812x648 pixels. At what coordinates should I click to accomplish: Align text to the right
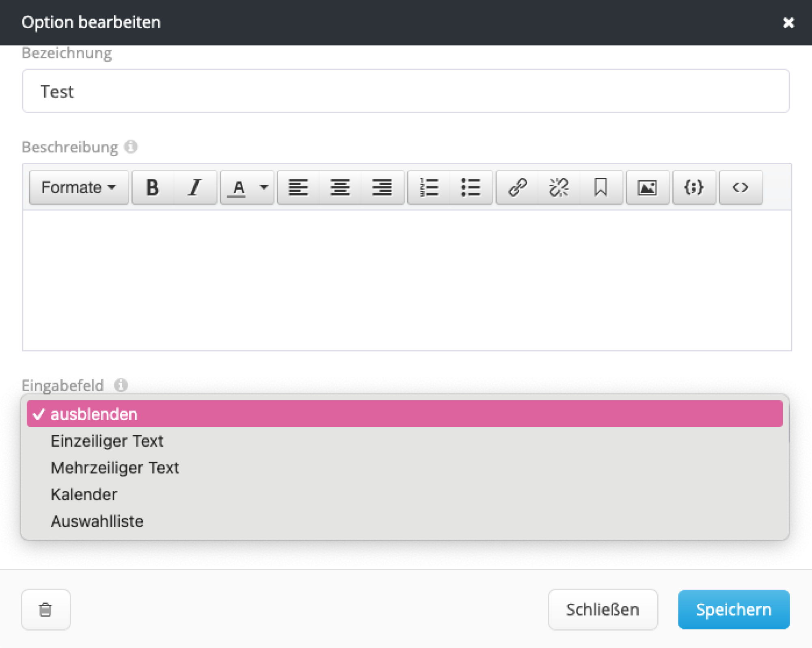(x=382, y=188)
